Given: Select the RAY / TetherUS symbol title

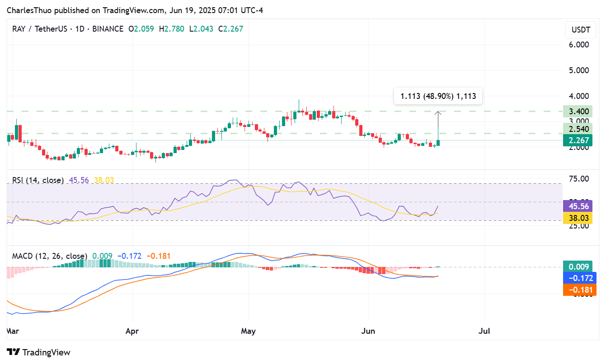Looking at the screenshot, I should pyautogui.click(x=42, y=29).
